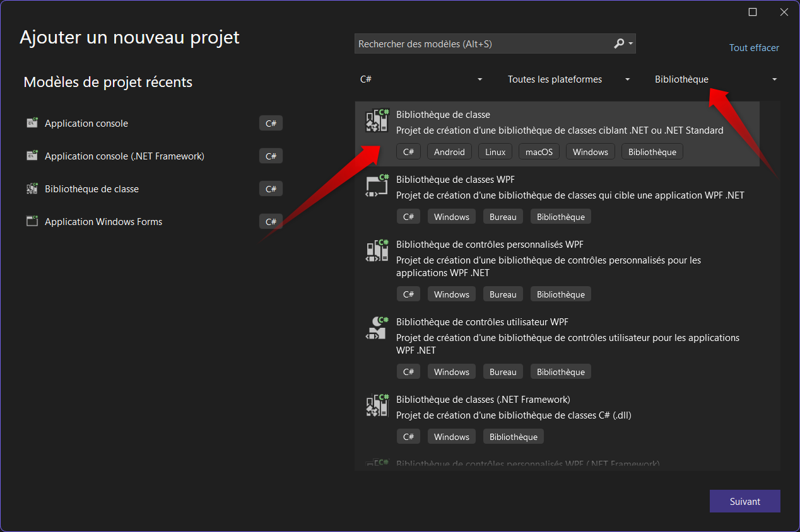Click the Bibliothèque de classes WPF icon
The width and height of the screenshot is (800, 532).
click(377, 185)
